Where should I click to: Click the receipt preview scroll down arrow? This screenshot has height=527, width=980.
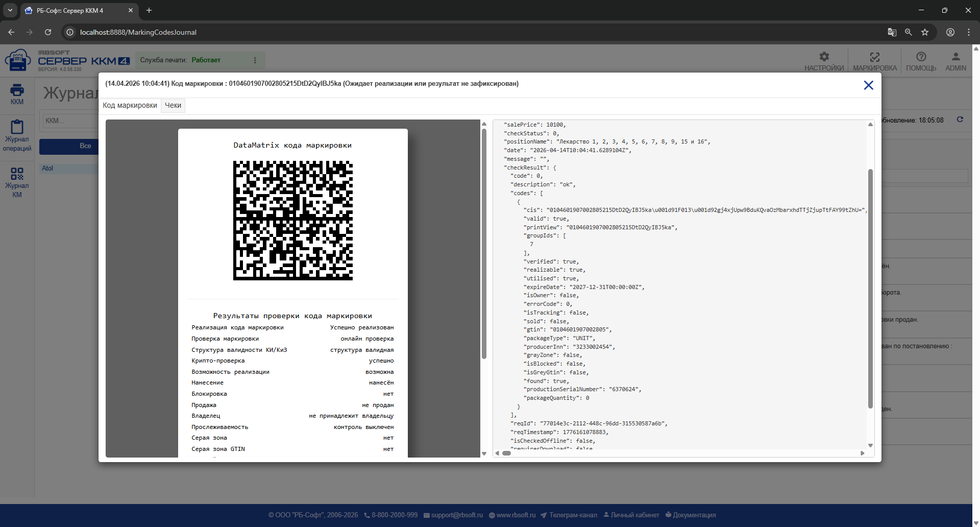tap(484, 453)
